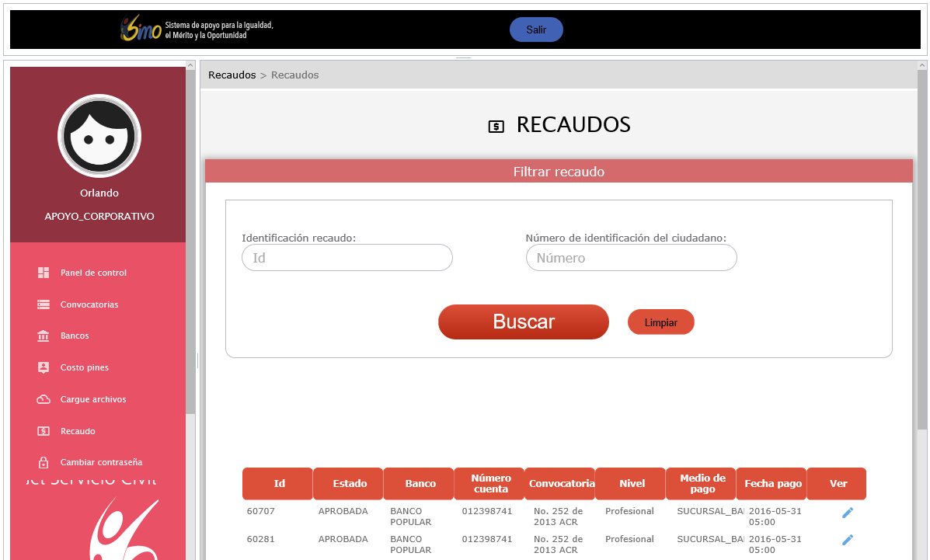The width and height of the screenshot is (930, 560).
Task: Open the Convocatorias menu item
Action: pos(89,304)
